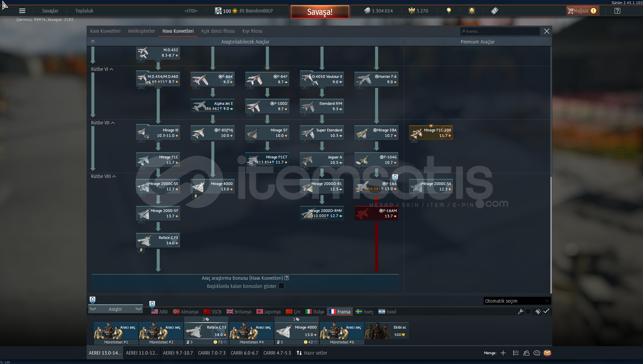Viewport: 643px width, 364px height.
Task: Click the ammo resupply stripes icon
Action: (538, 311)
